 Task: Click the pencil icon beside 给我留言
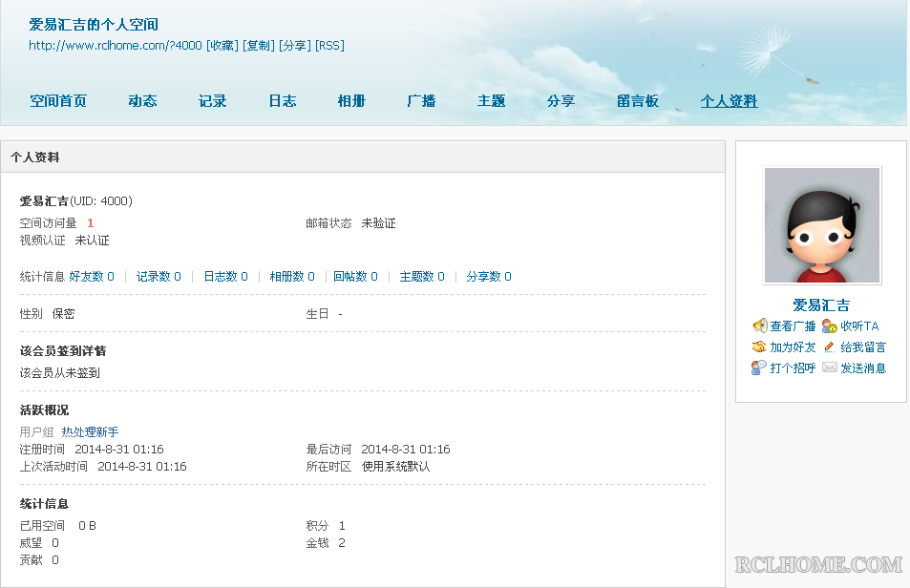coord(830,346)
